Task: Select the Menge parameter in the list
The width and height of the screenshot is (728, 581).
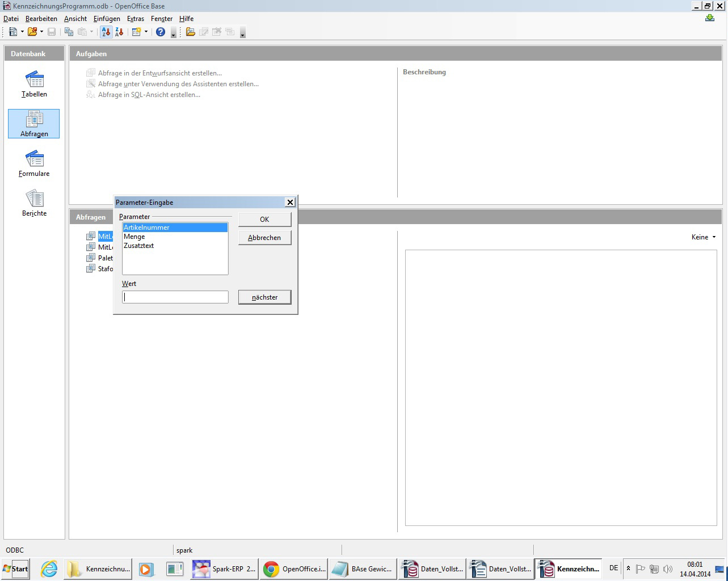Action: (134, 237)
